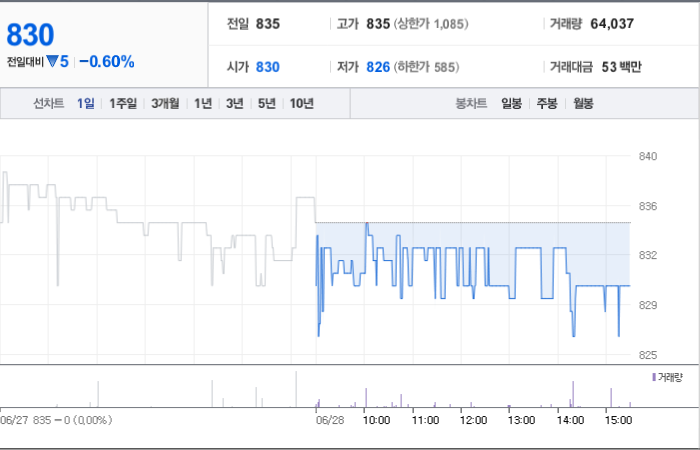Image resolution: width=700 pixels, height=450 pixels.
Task: Click the 거래량 legend marker
Action: pyautogui.click(x=654, y=377)
